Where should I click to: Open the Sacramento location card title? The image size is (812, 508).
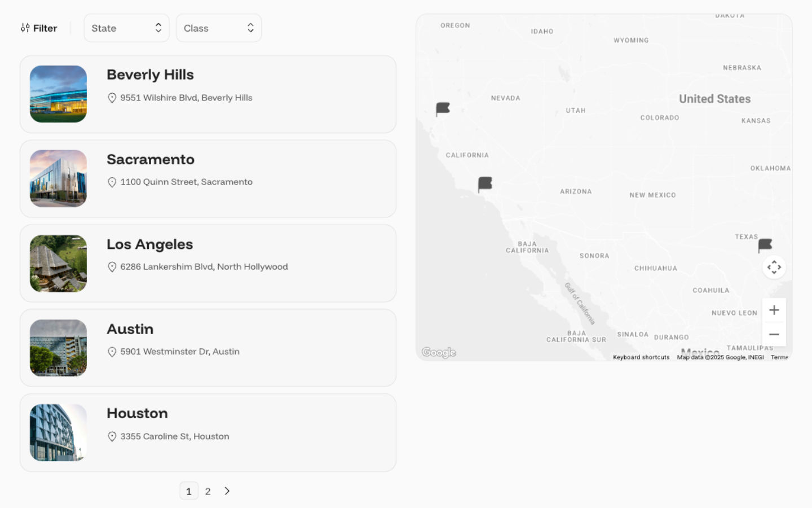click(x=151, y=160)
